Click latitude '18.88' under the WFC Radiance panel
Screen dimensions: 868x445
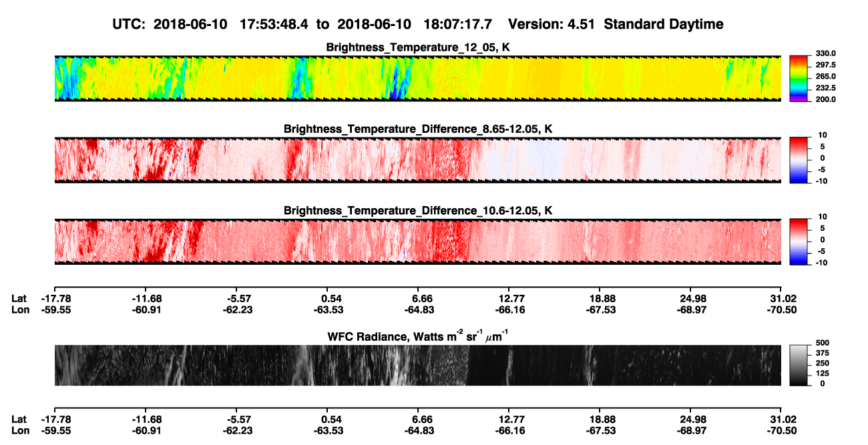(602, 419)
